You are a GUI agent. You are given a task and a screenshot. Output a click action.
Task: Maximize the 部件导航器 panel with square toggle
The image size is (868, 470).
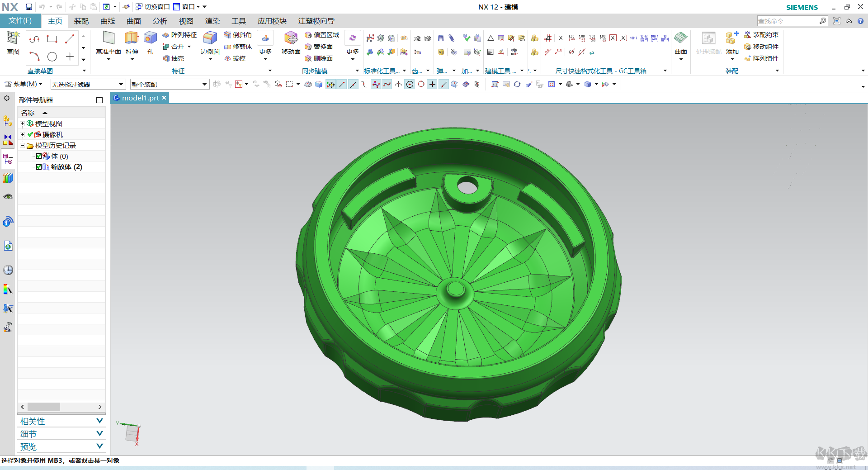(99, 100)
